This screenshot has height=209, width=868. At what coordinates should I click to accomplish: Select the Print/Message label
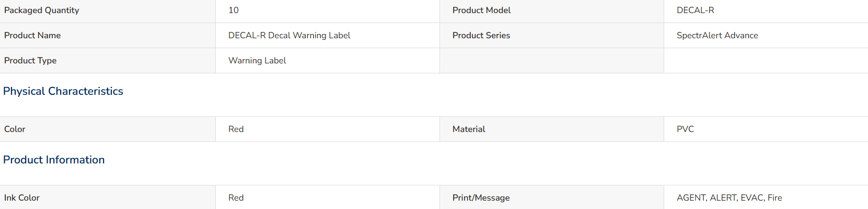(481, 197)
